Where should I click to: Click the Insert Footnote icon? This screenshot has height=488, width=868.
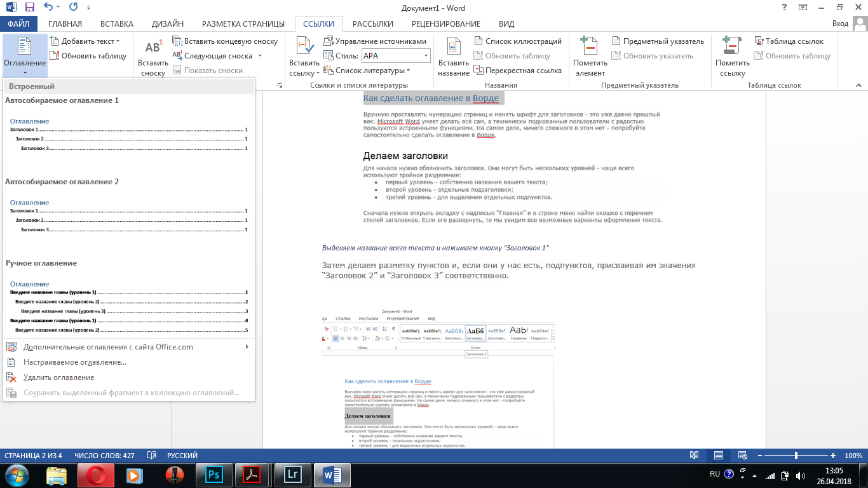(153, 50)
